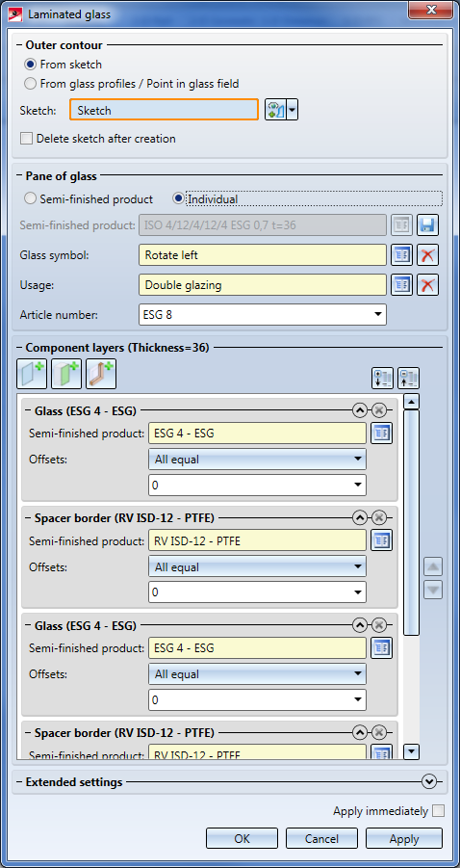
Task: Click the collapse all layers icon
Action: tap(408, 378)
